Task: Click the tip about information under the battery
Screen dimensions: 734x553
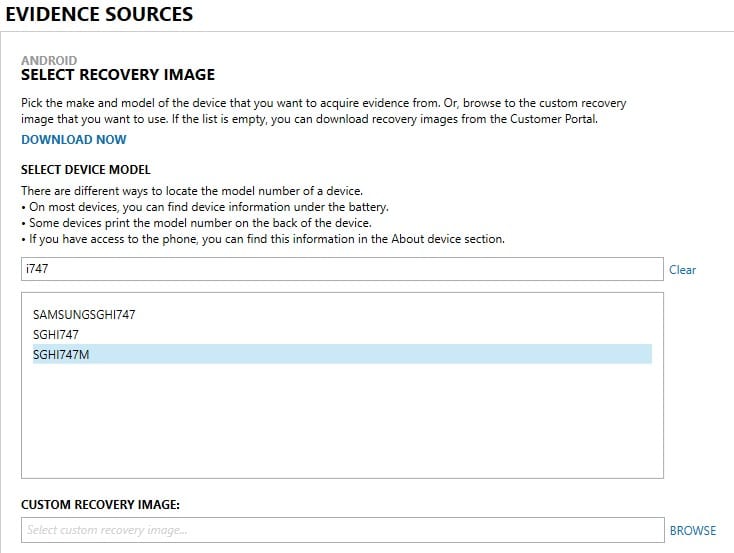Action: 205,207
